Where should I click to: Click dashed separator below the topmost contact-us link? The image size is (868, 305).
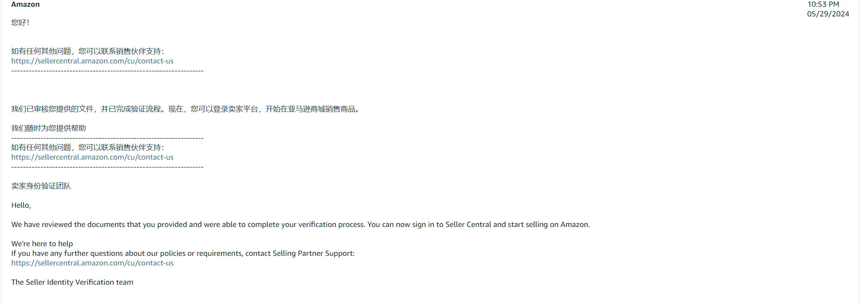107,71
